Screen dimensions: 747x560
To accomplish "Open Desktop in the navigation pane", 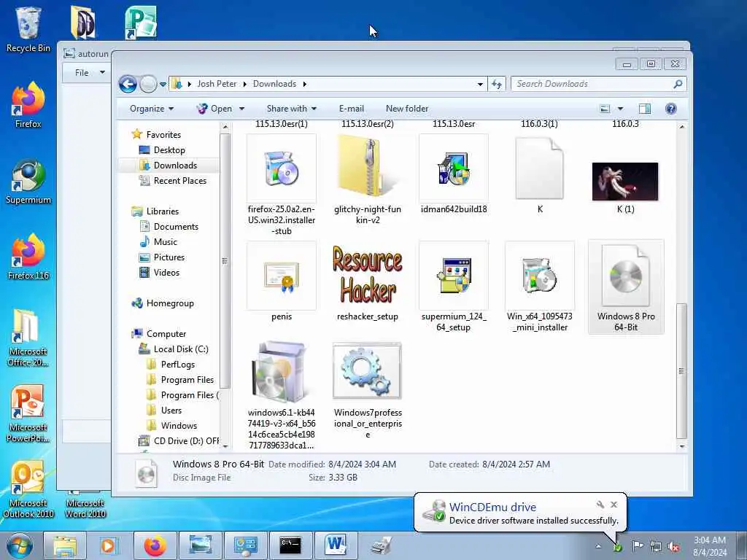I will 169,150.
